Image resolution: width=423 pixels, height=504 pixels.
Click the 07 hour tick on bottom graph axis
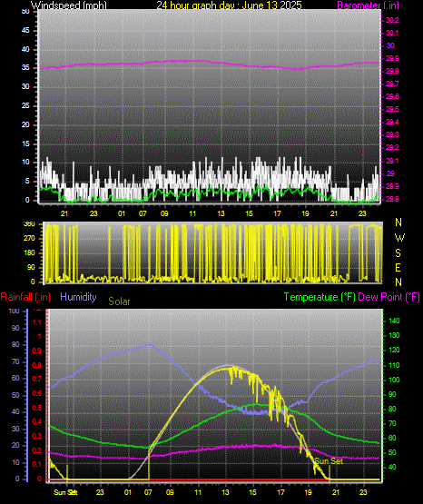pyautogui.click(x=148, y=492)
